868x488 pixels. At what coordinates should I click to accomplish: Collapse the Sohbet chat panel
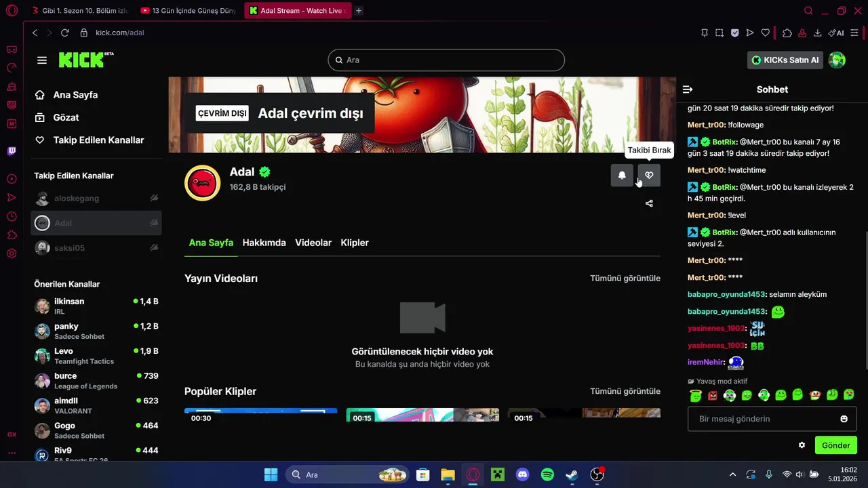point(688,89)
